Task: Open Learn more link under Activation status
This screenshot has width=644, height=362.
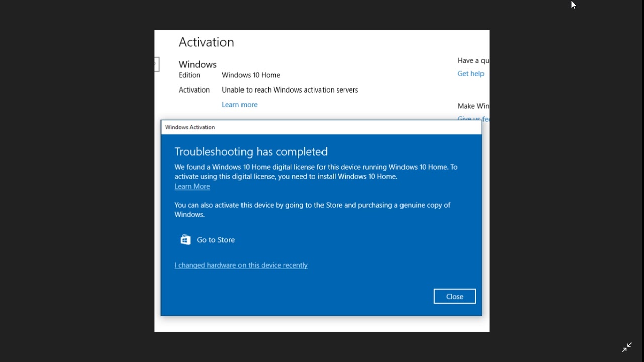Action: [x=239, y=105]
